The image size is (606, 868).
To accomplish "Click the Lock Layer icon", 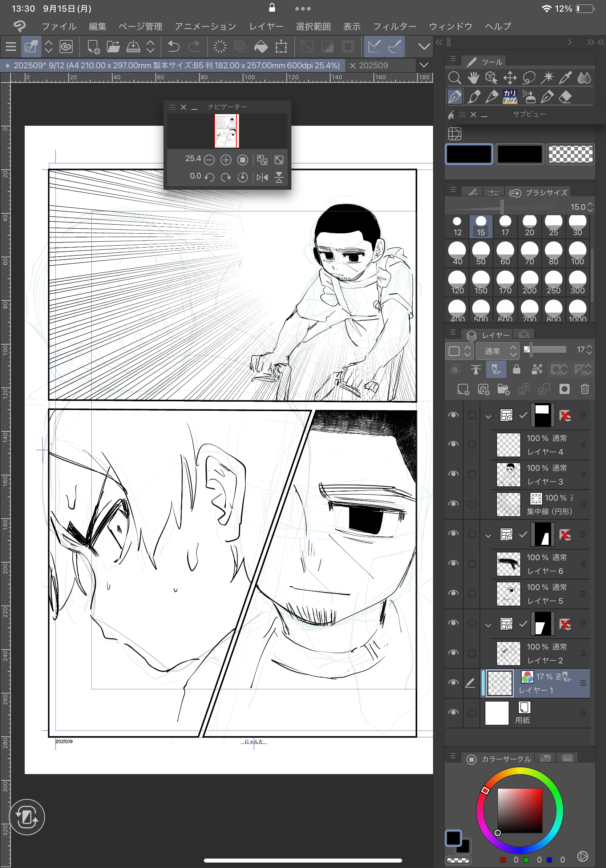I will pyautogui.click(x=516, y=369).
